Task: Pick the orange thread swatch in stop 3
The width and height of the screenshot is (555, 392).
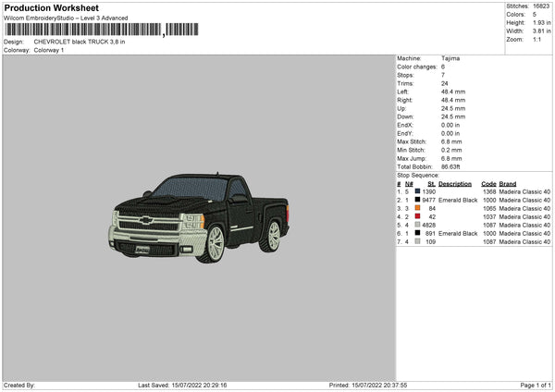Action: click(x=418, y=208)
